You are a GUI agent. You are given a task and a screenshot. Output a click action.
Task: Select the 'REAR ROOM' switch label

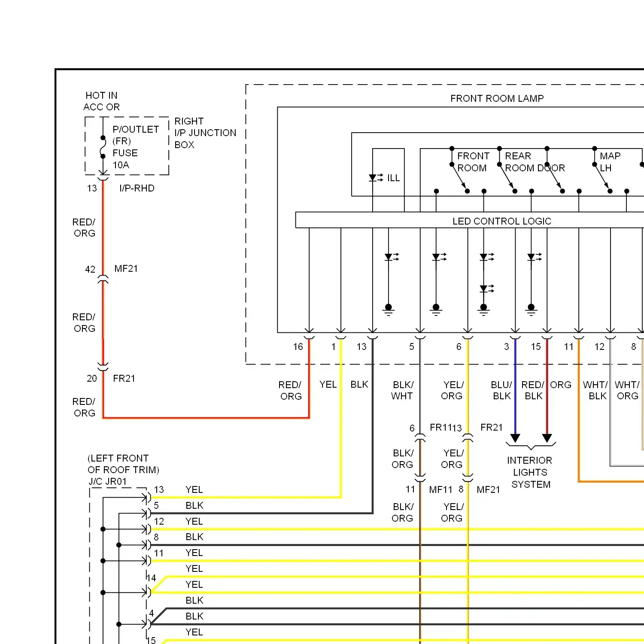point(518,162)
